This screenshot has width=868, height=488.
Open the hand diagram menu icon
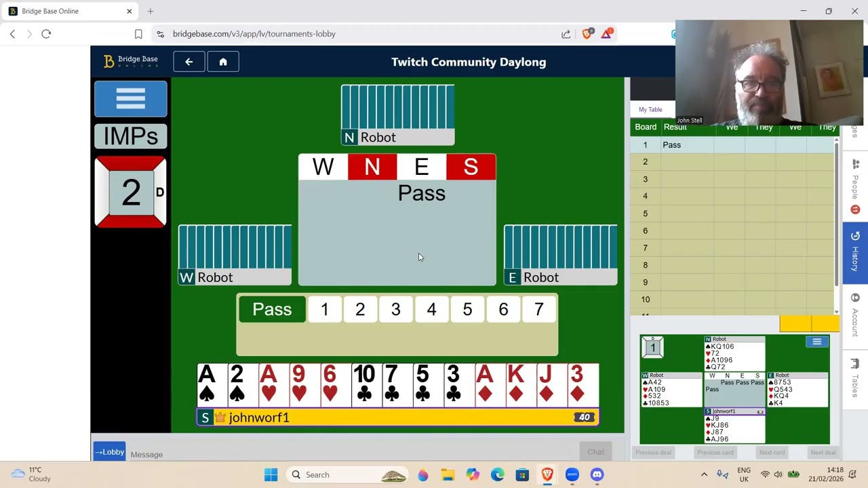coord(816,342)
